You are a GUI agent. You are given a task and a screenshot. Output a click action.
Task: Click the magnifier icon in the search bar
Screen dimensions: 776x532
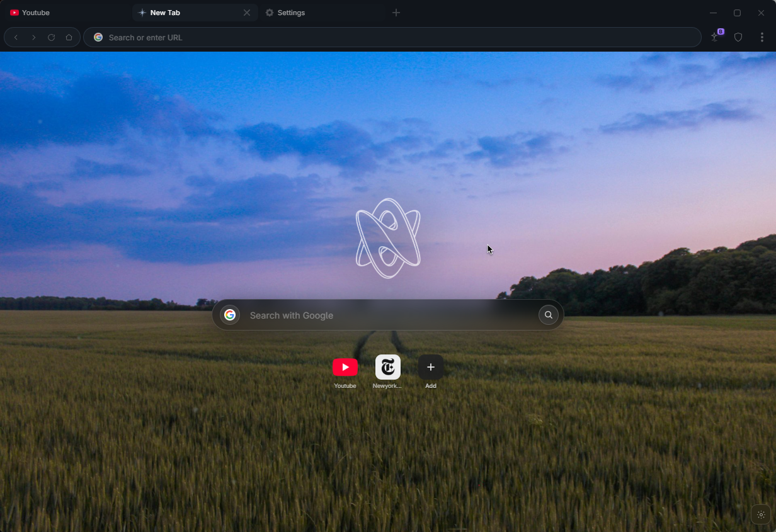[x=547, y=315]
